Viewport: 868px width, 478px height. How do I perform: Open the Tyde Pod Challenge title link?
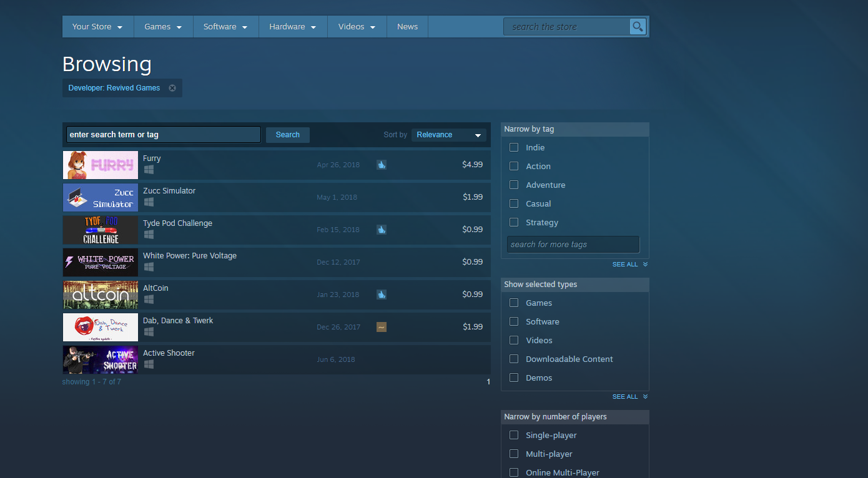pyautogui.click(x=177, y=223)
